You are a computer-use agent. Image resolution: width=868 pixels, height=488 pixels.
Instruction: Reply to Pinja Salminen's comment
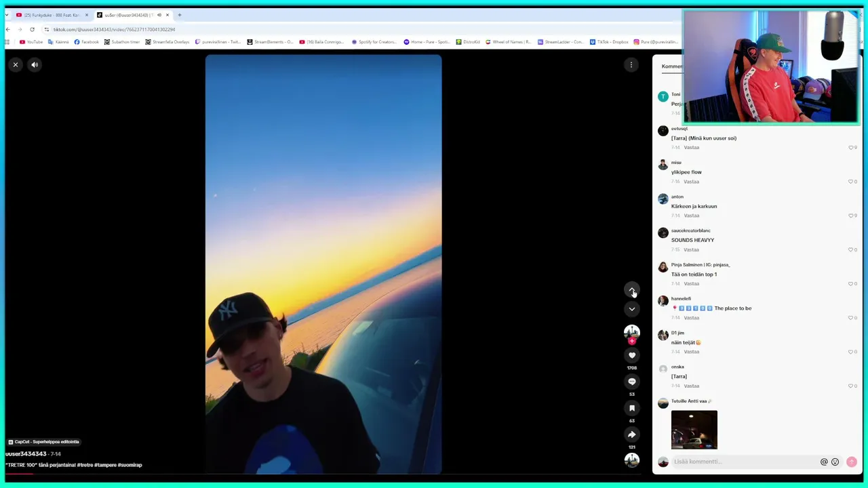tap(691, 284)
